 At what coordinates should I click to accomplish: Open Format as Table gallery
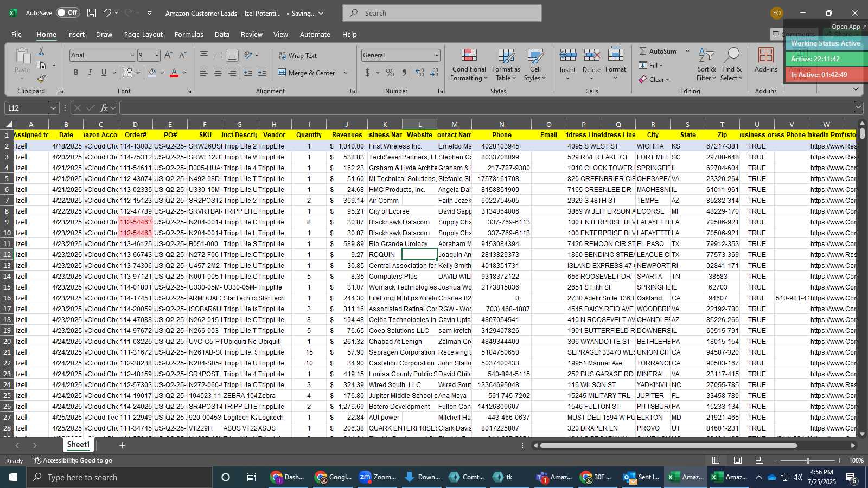point(506,65)
